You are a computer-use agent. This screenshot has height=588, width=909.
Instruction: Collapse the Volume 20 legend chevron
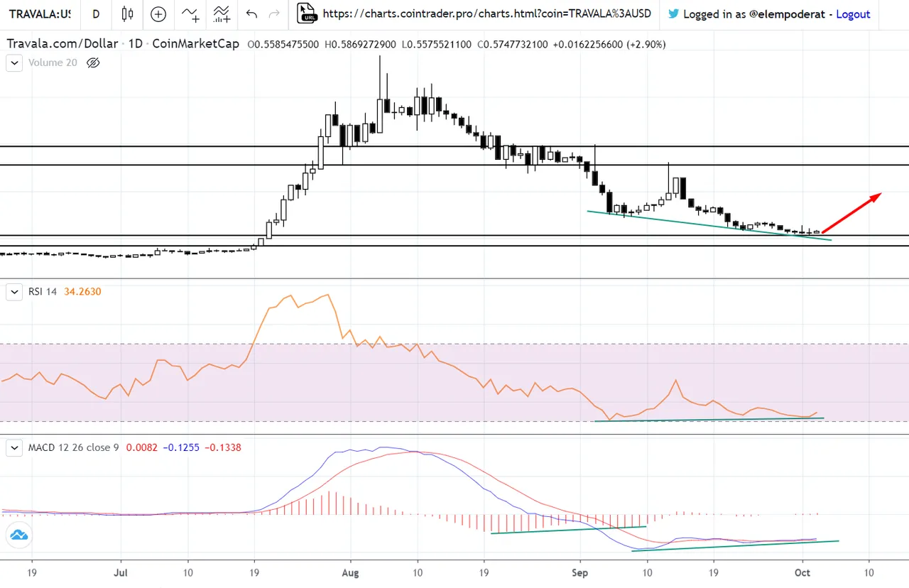click(15, 62)
